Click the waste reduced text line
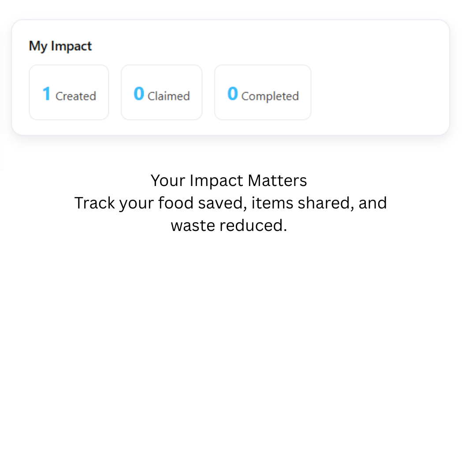This screenshot has width=476, height=476. (x=230, y=225)
